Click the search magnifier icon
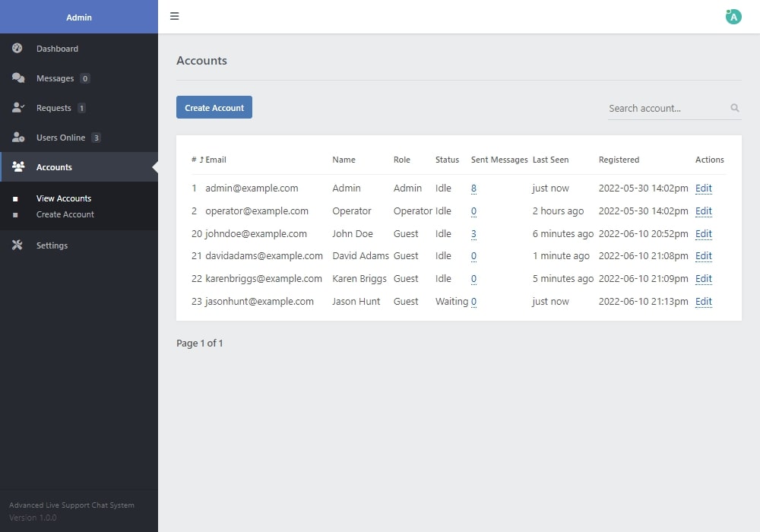Image resolution: width=760 pixels, height=532 pixels. tap(735, 108)
